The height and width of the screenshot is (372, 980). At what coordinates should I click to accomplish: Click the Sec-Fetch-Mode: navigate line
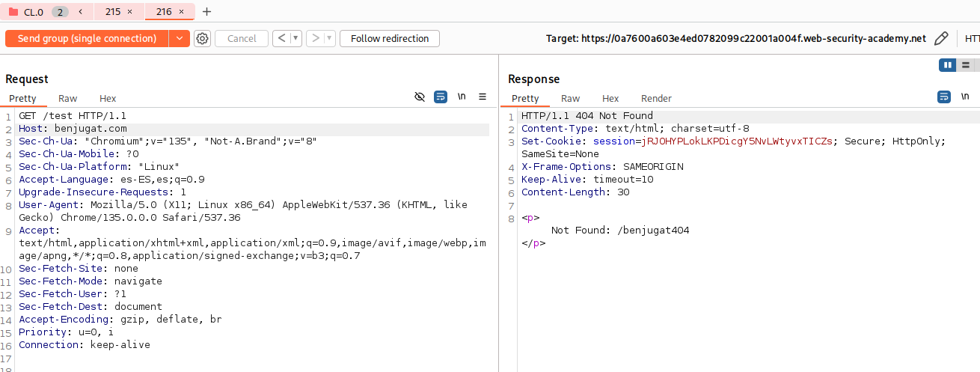91,281
